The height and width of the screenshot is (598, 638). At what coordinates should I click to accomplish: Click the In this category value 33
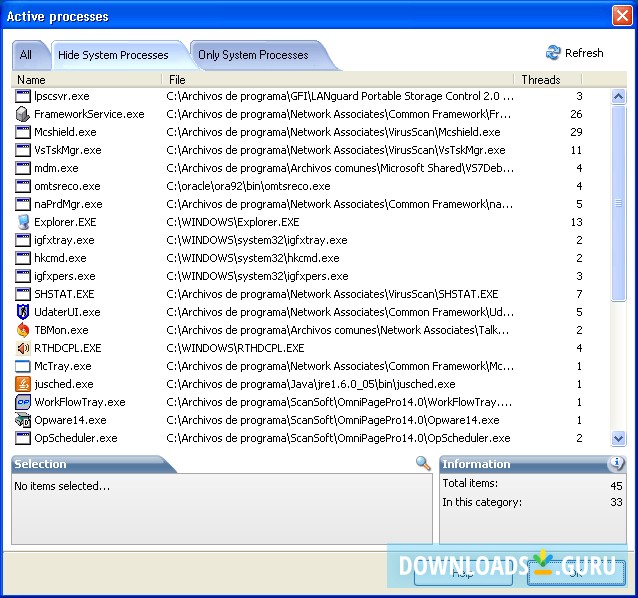(x=616, y=502)
